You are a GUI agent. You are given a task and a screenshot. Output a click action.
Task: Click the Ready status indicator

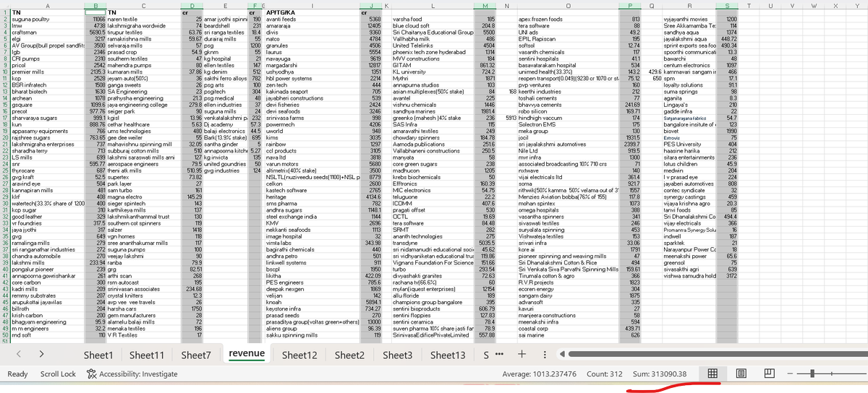[x=17, y=373]
